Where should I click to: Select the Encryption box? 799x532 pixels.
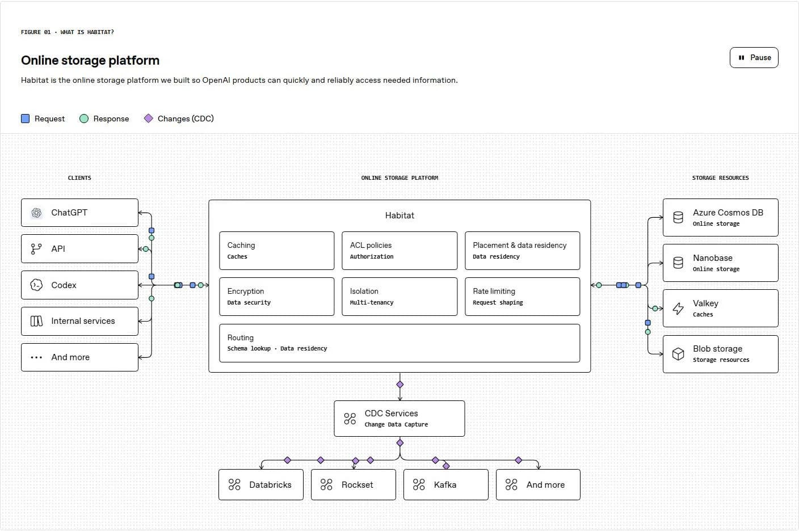277,297
